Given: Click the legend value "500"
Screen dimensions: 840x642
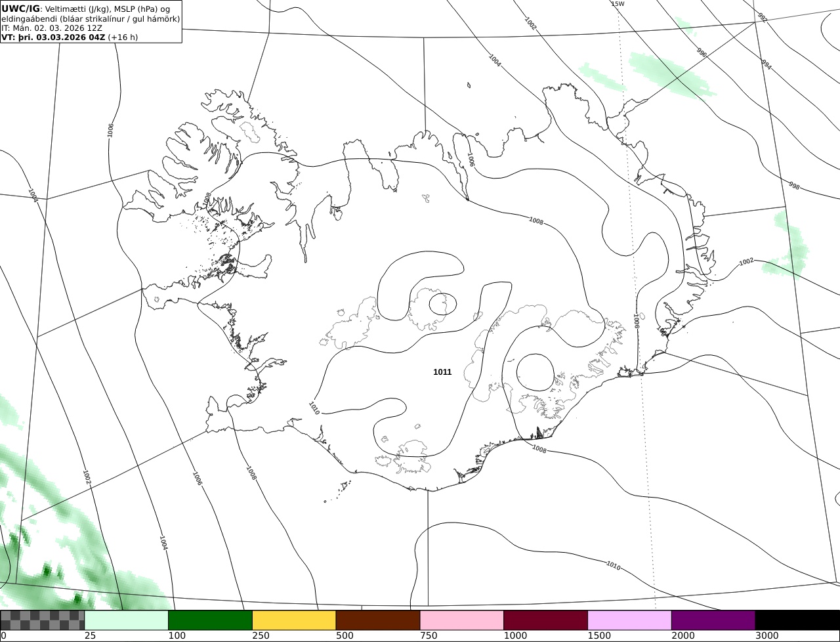Looking at the screenshot, I should click(344, 635).
